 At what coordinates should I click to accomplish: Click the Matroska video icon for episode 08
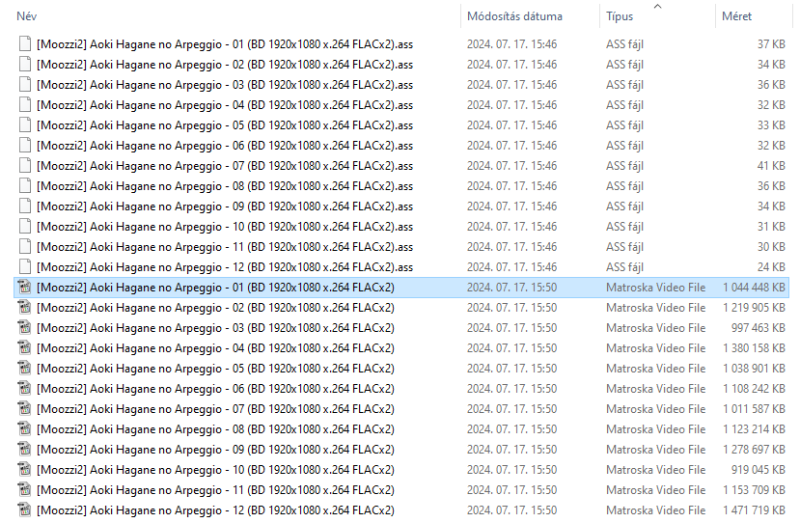pyautogui.click(x=24, y=429)
